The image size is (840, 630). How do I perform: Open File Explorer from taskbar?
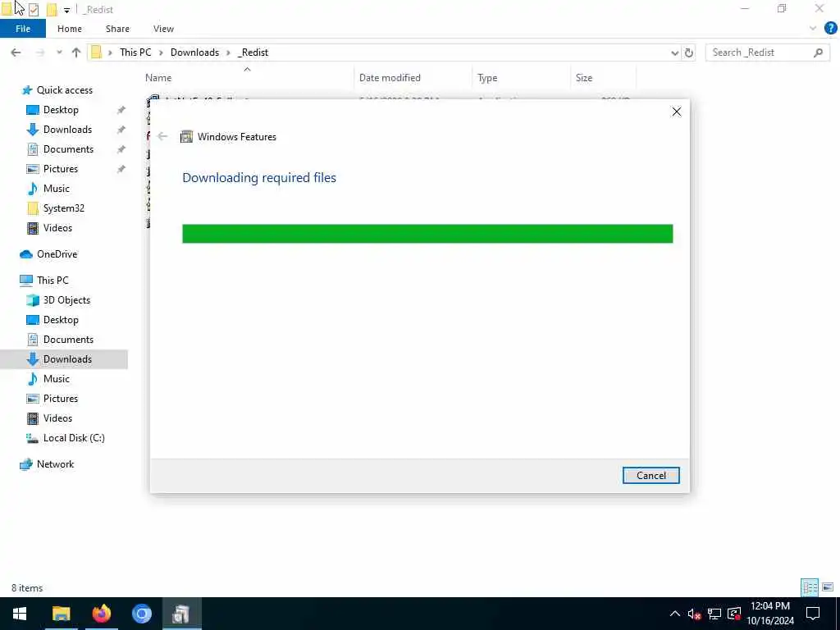[x=61, y=614]
